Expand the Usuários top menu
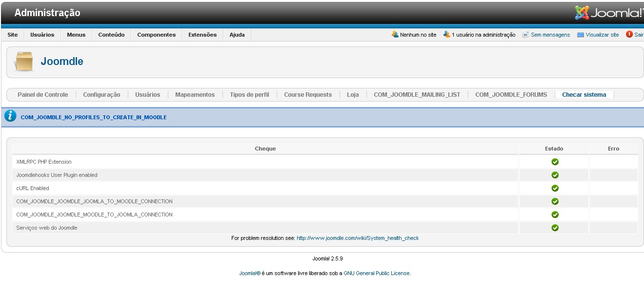This screenshot has width=644, height=301. point(42,35)
